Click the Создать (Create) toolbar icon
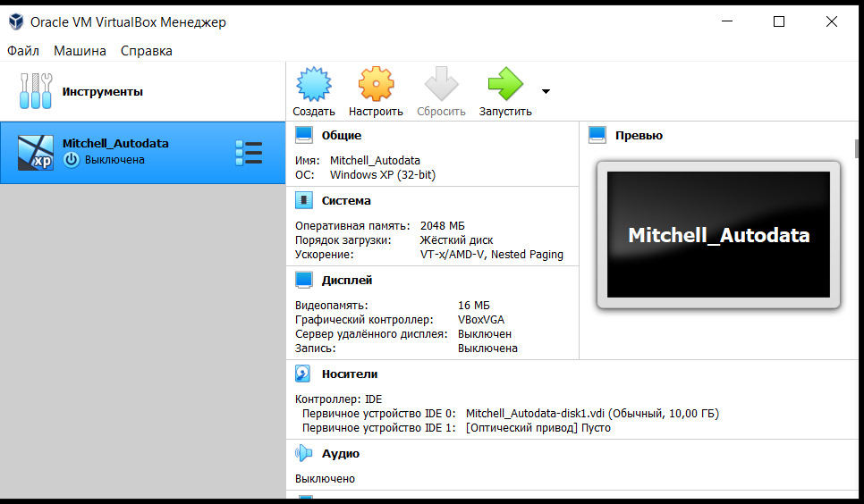864x504 pixels. 314,84
